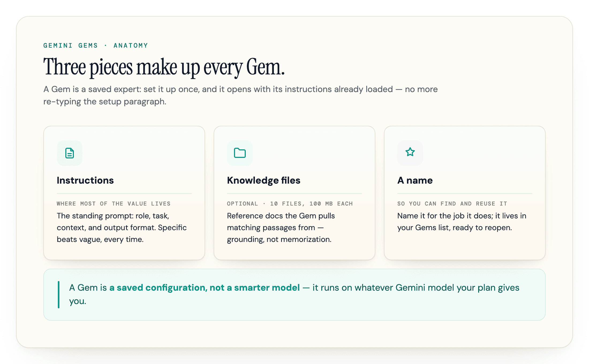
Task: Select the Knowledge files card heading
Action: click(x=264, y=180)
